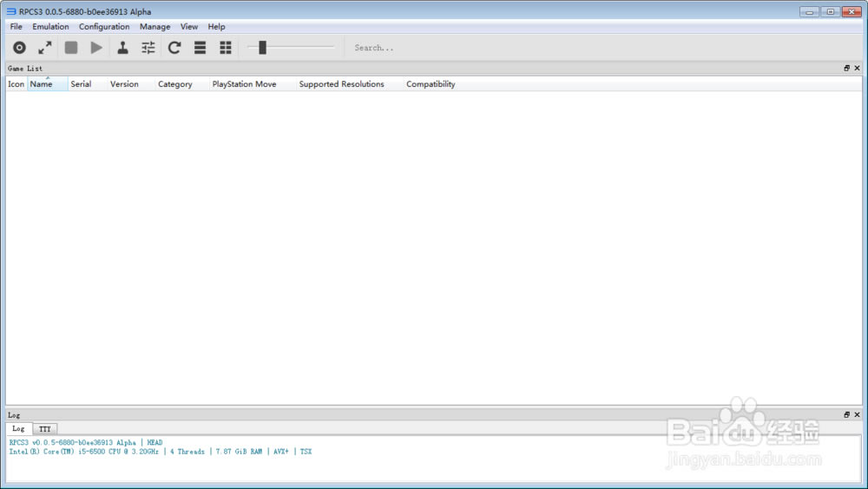Open the Manage menu

[x=155, y=27]
